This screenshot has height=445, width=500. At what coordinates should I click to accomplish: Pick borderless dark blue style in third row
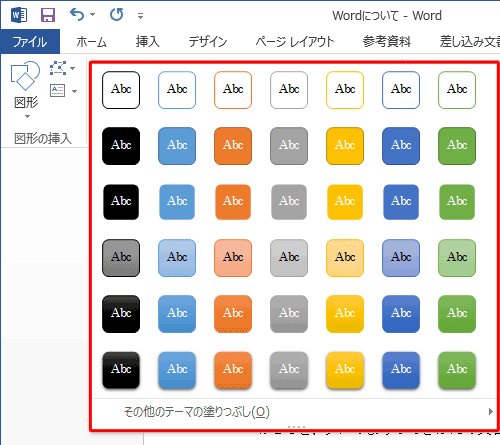click(x=401, y=202)
